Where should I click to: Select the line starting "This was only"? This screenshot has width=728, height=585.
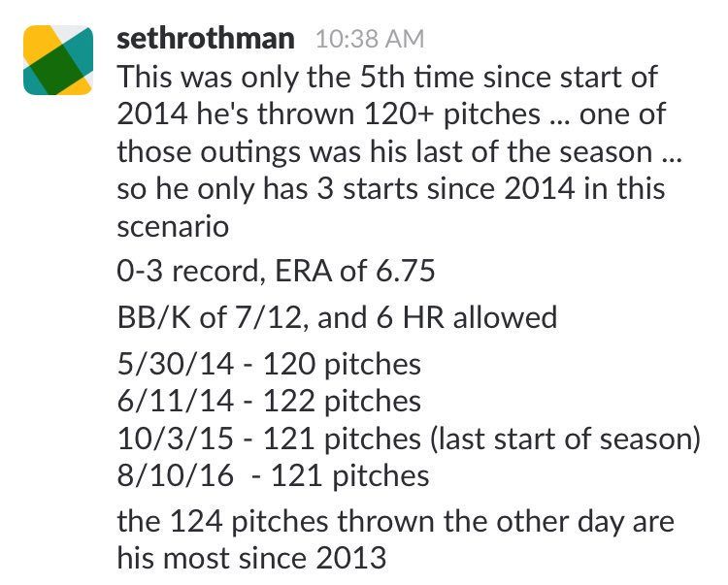tap(387, 77)
